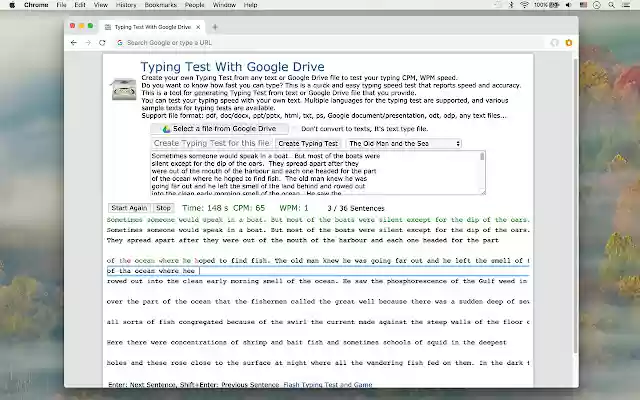Click the gray extension icon in toolbar
The width and height of the screenshot is (640, 400).
pos(554,42)
